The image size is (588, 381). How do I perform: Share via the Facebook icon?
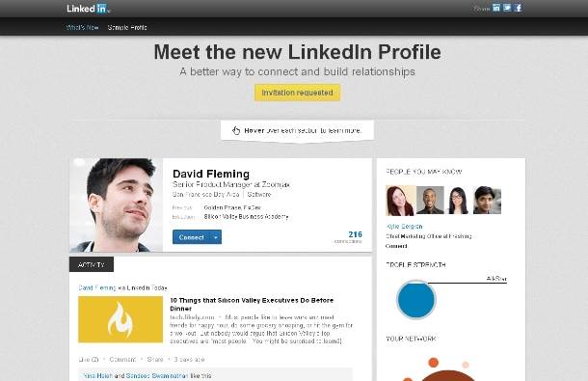pos(519,8)
